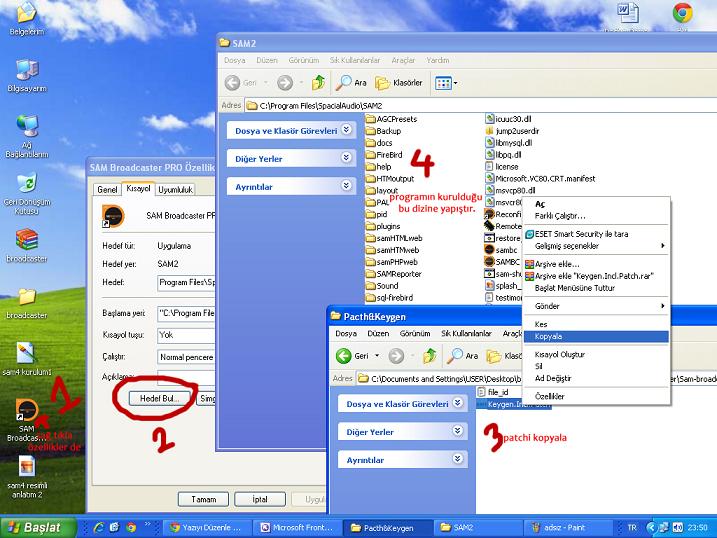Switch to adsız - Paint taskbar button
The image size is (717, 538).
[x=567, y=528]
